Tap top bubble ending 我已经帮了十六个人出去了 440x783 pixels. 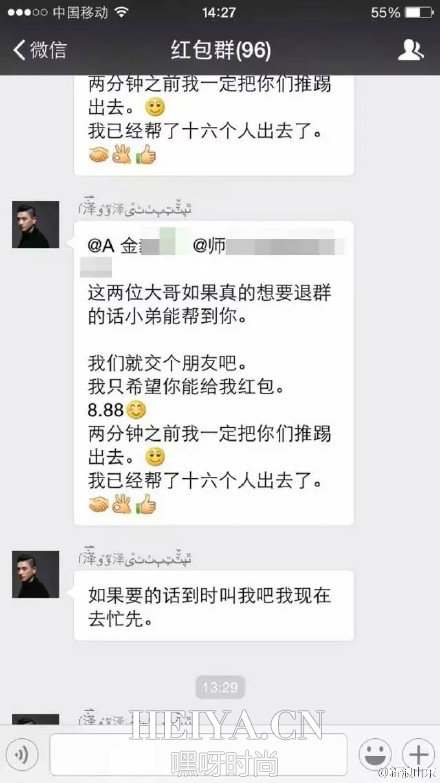coord(214,125)
